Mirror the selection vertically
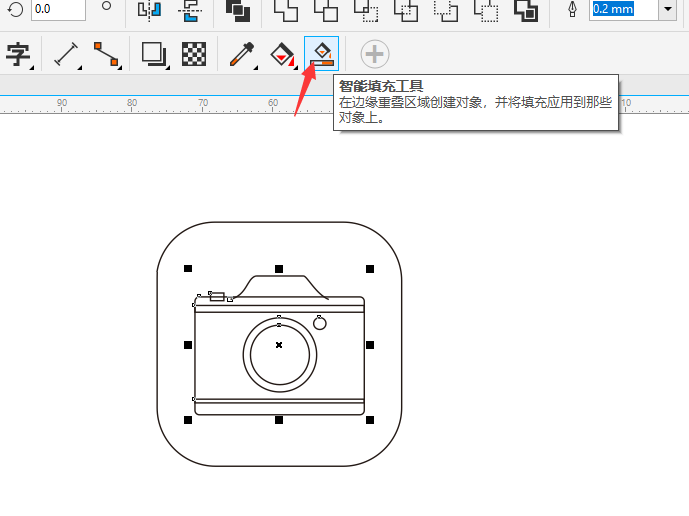This screenshot has height=516, width=689. (190, 10)
